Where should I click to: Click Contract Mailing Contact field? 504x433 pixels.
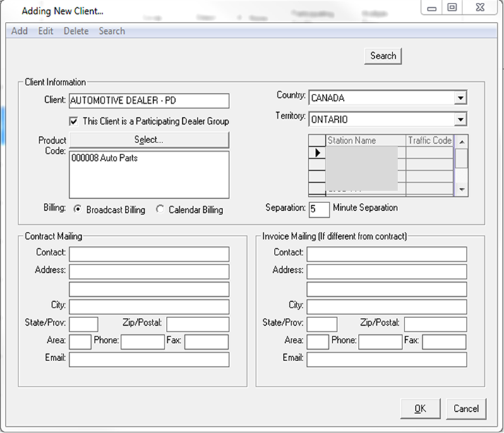tap(149, 254)
